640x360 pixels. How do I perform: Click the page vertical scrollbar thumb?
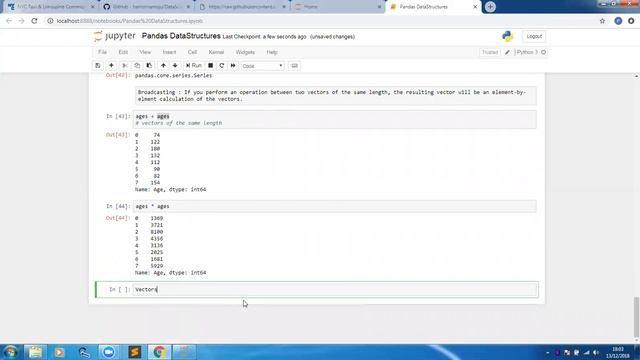[x=636, y=316]
